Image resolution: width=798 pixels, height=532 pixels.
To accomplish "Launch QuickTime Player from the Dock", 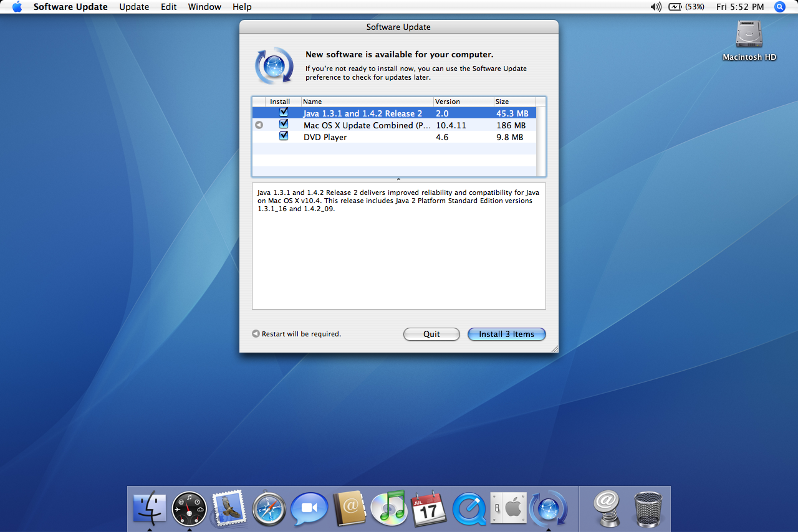I will pyautogui.click(x=469, y=508).
